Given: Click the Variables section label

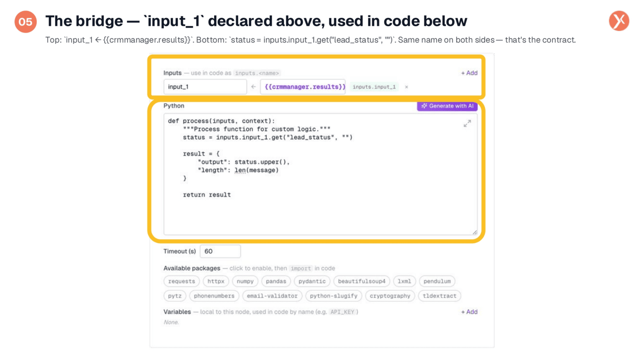Looking at the screenshot, I should click(x=177, y=312).
